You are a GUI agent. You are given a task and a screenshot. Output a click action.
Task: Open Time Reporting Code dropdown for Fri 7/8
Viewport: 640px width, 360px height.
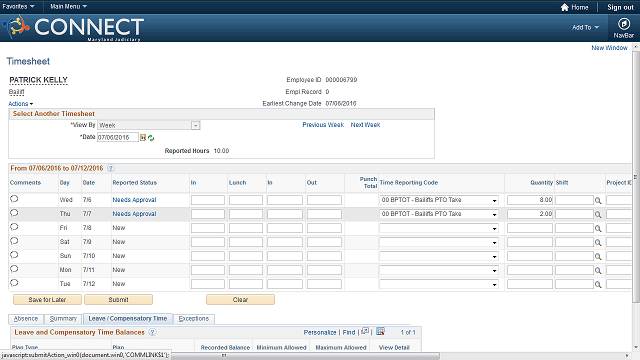tap(439, 228)
